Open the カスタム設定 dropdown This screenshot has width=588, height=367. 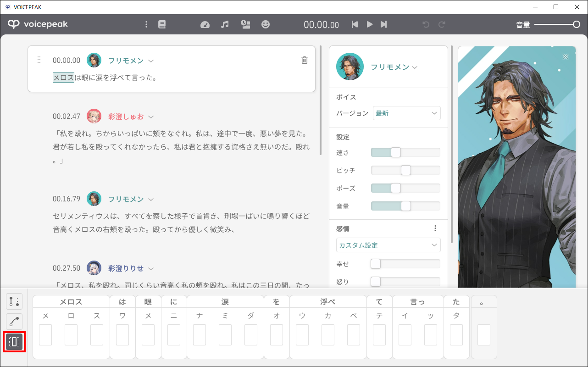pos(388,245)
